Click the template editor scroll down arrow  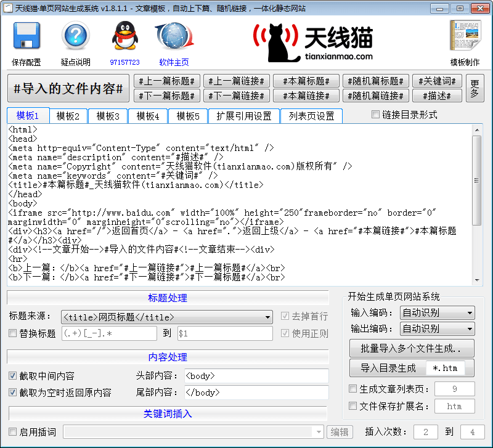coord(477,280)
